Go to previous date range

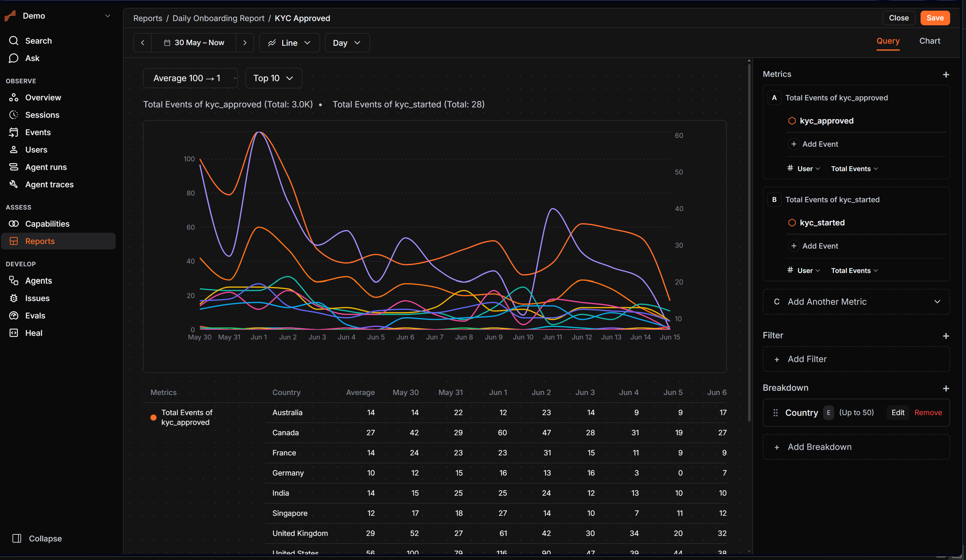click(x=142, y=42)
